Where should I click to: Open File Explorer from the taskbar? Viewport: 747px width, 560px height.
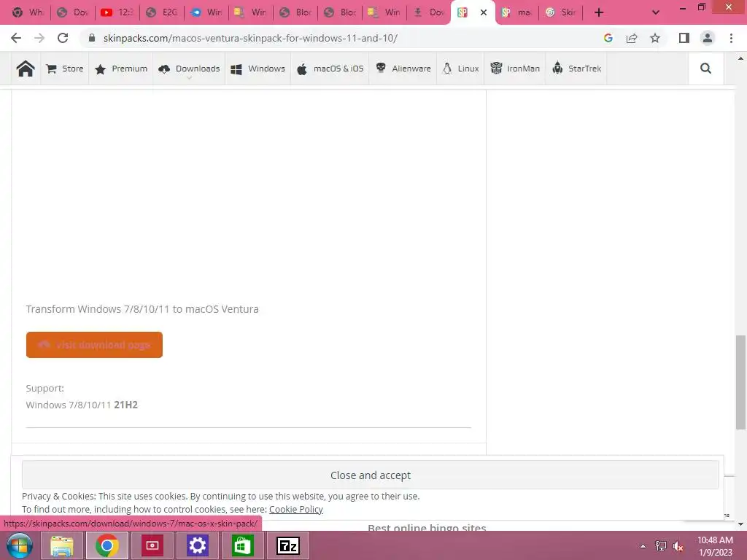pyautogui.click(x=62, y=545)
